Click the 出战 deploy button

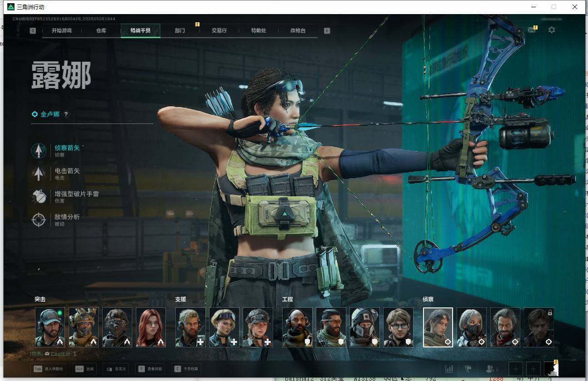(x=85, y=369)
